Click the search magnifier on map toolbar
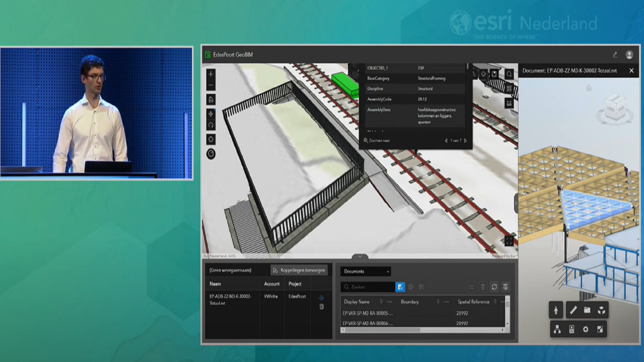 click(x=509, y=74)
